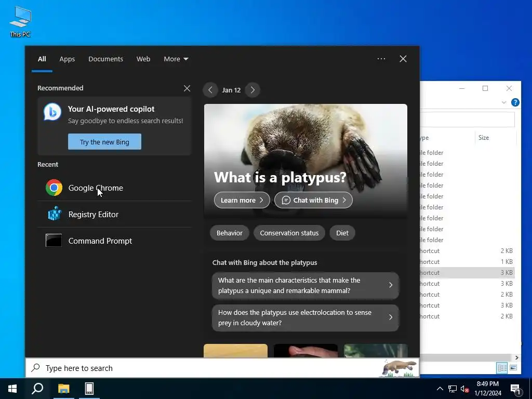Click Explorer horizontal scrollbar track
The width and height of the screenshot is (532, 399).
466,357
